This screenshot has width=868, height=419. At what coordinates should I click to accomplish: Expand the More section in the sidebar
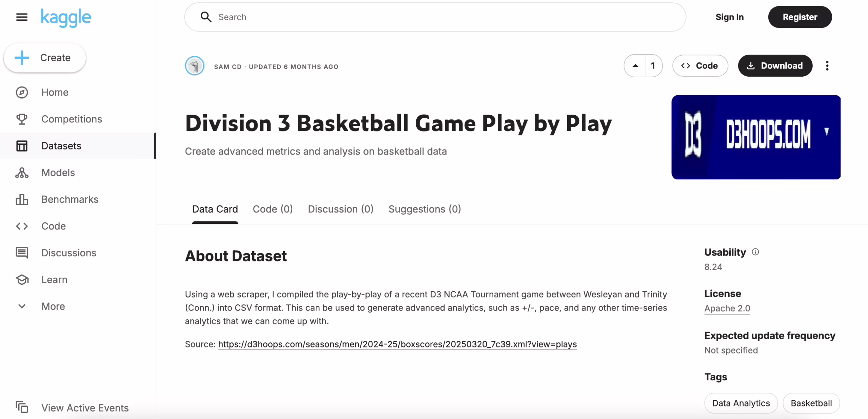click(x=53, y=306)
